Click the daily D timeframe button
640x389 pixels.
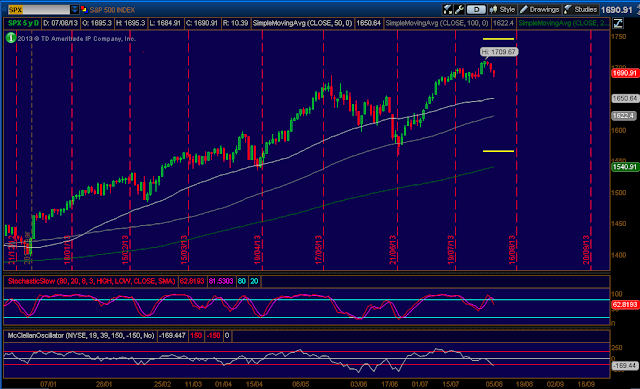click(476, 9)
